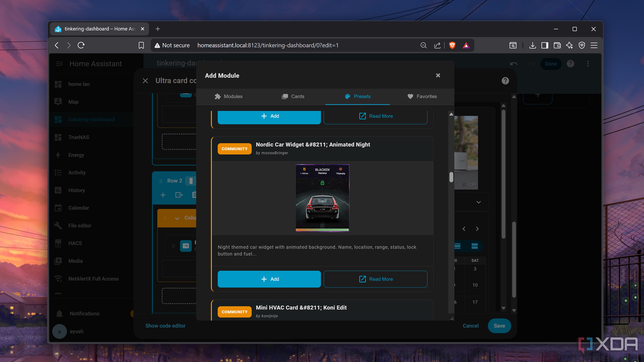This screenshot has height=362, width=644.
Task: Open the browser zoom magnifier icon
Action: (x=423, y=45)
